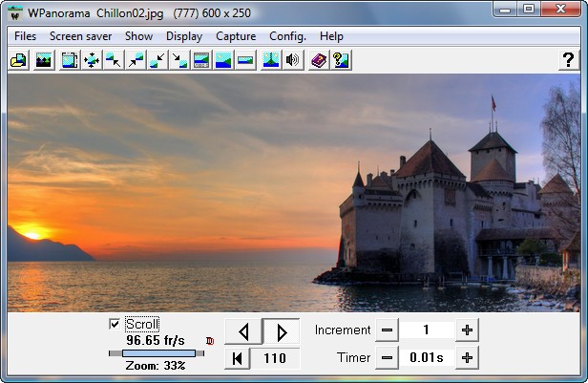Screen dimensions: 588x383
Task: Click the four-arrows move icon in toolbar
Action: click(x=92, y=60)
